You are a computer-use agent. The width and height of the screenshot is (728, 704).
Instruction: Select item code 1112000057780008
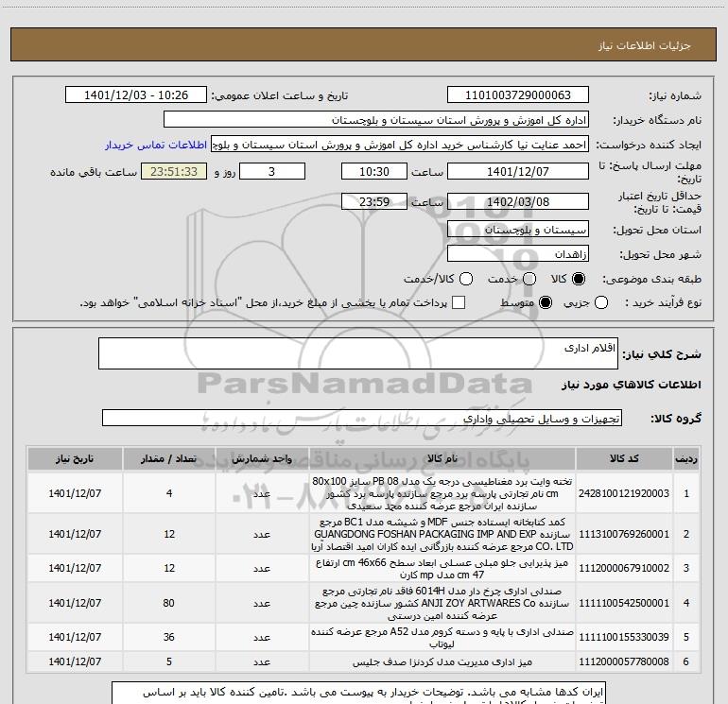pos(624,661)
